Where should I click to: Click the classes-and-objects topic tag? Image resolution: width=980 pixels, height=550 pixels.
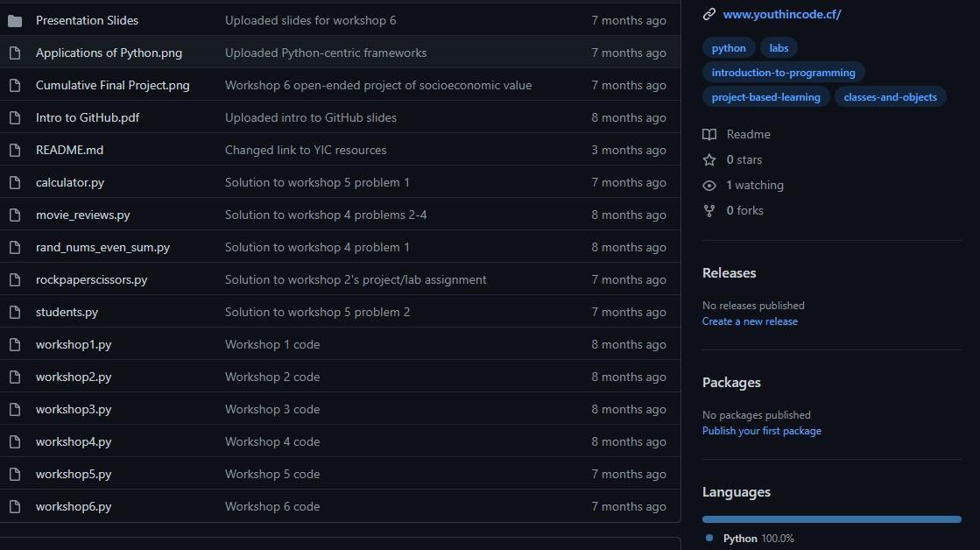click(890, 97)
